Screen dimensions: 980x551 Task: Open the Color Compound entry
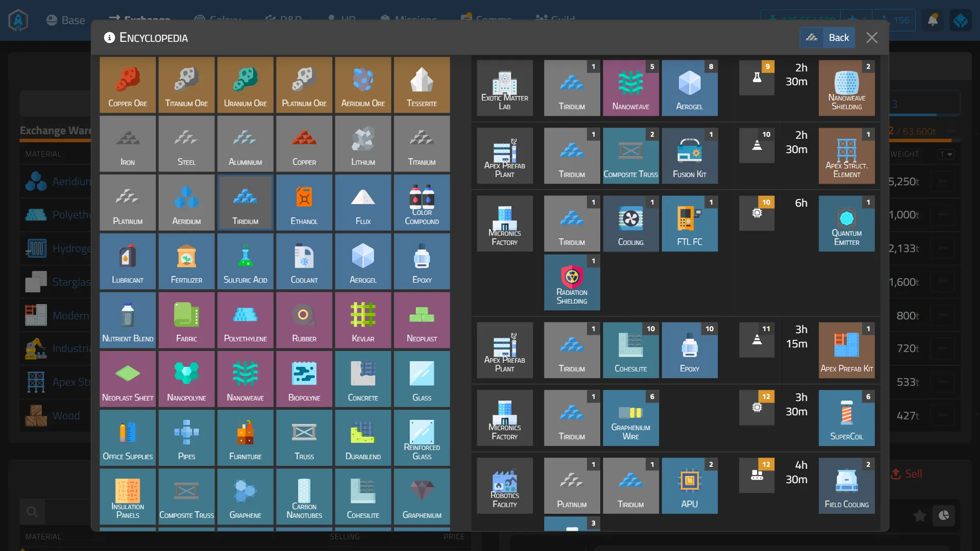click(x=422, y=203)
